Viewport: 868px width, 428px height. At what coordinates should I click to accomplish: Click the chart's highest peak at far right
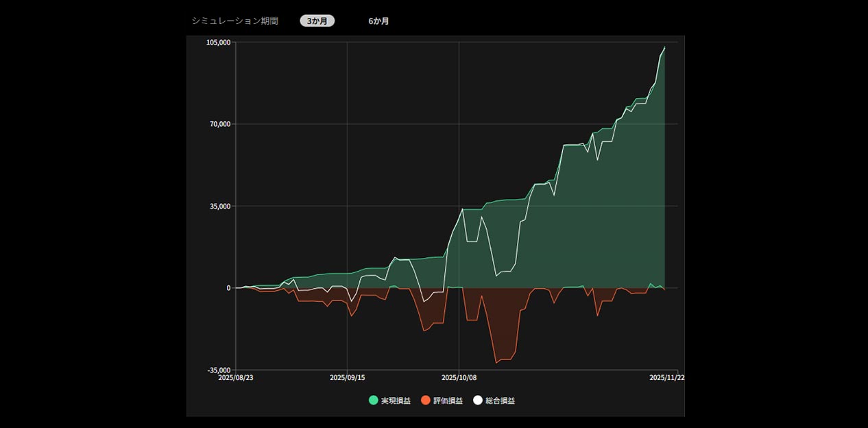pyautogui.click(x=664, y=47)
